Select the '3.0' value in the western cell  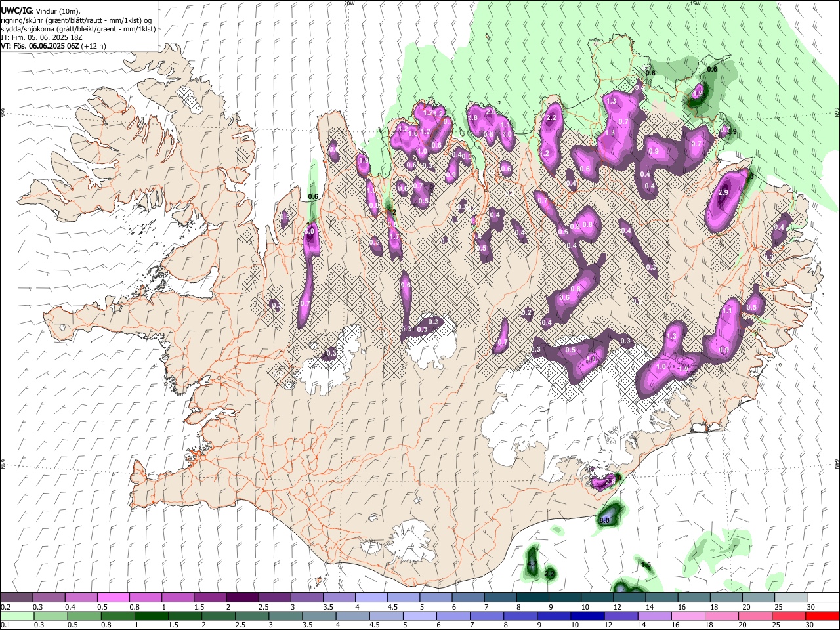310,232
